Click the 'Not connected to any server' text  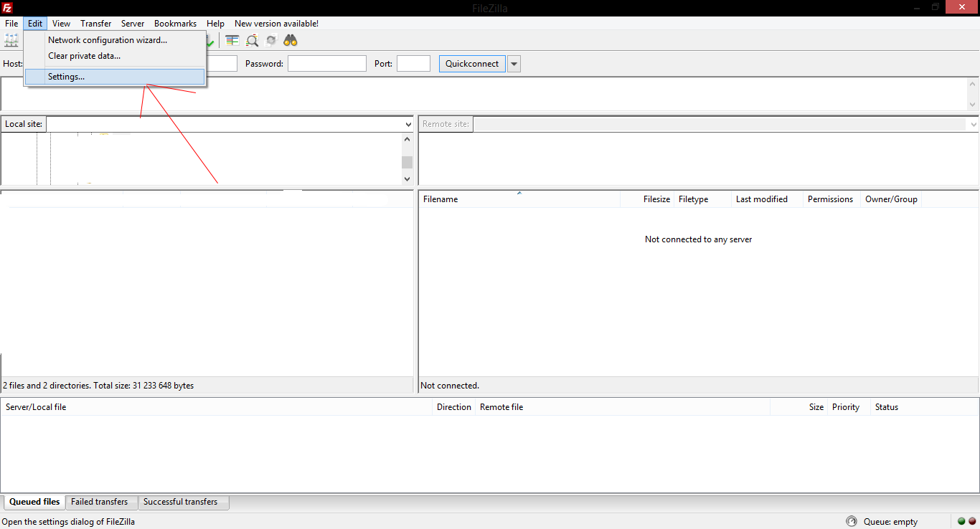[698, 239]
